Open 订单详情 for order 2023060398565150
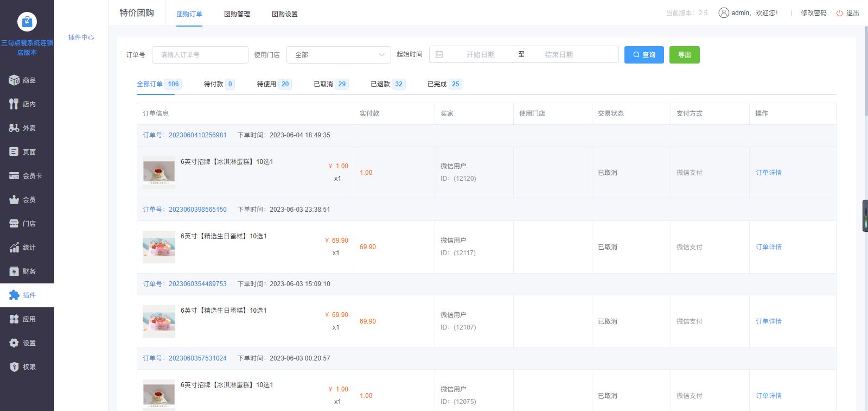This screenshot has height=411, width=868. pyautogui.click(x=769, y=247)
